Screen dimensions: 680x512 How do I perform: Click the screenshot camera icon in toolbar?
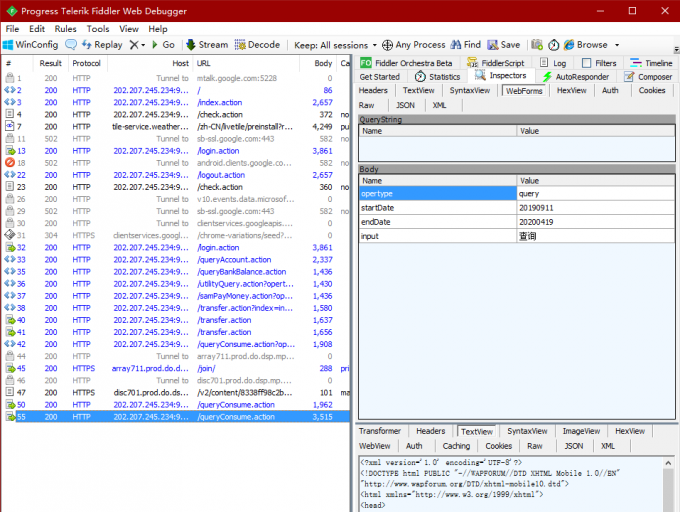pos(537,45)
